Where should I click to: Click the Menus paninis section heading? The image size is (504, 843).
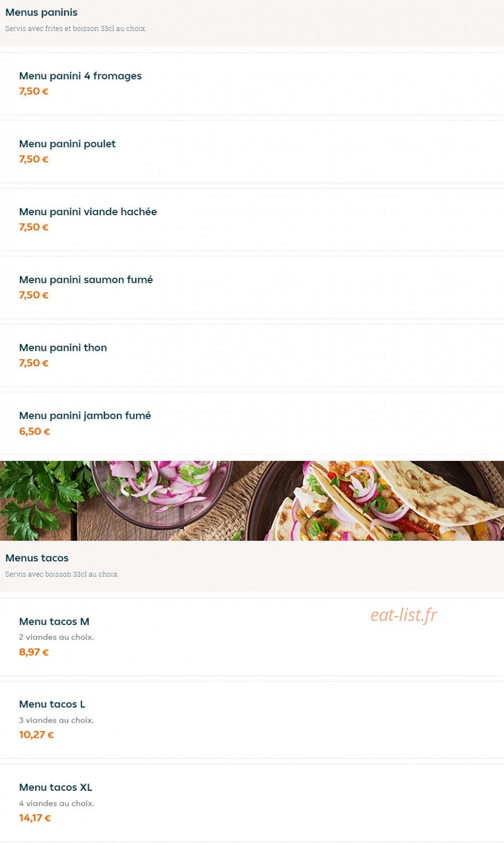[42, 12]
